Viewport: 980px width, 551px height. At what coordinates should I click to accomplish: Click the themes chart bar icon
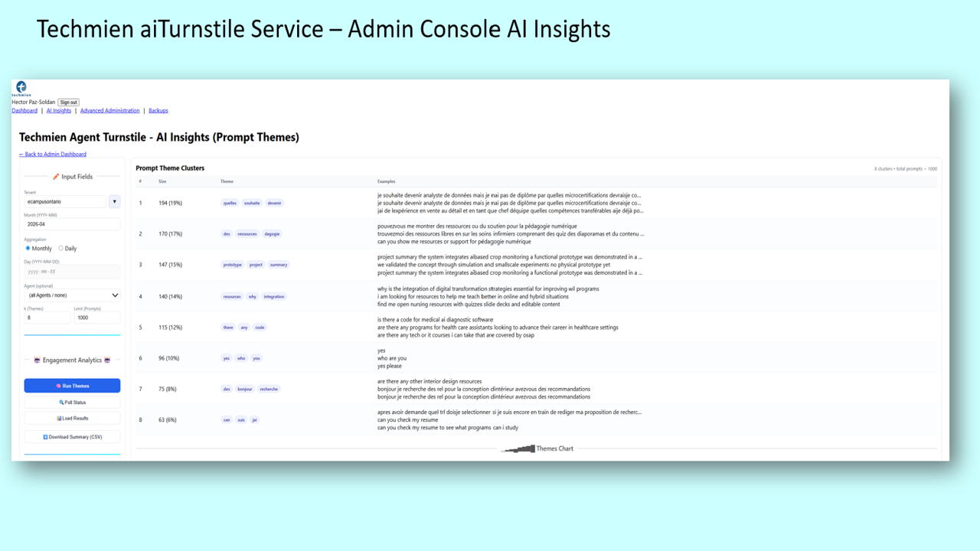pos(518,449)
